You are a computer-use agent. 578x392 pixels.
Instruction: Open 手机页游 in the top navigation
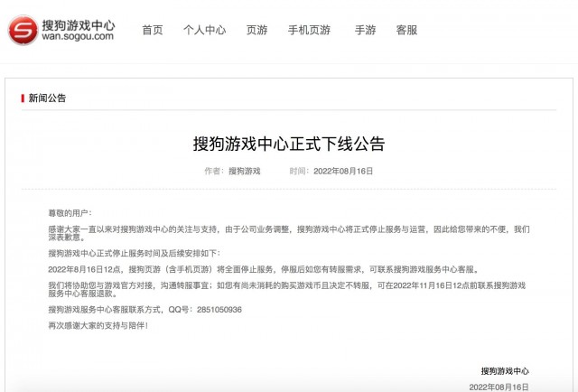point(309,30)
